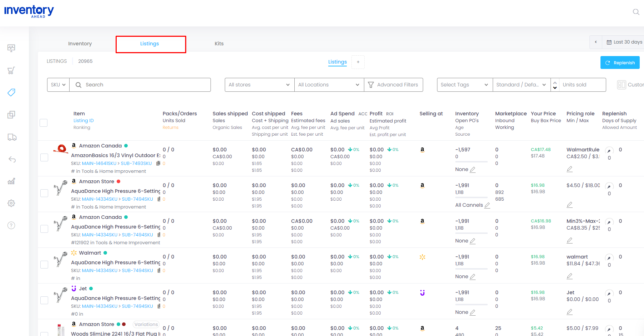Click inside the Search input field
Image resolution: width=644 pixels, height=336 pixels.
pos(140,85)
